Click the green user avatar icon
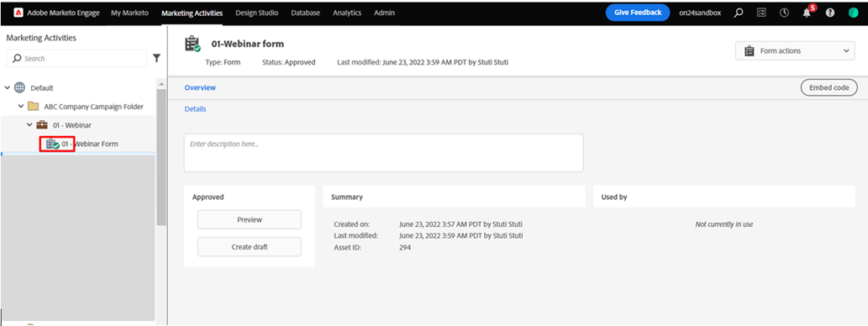Image resolution: width=868 pixels, height=326 pixels. pyautogui.click(x=853, y=13)
